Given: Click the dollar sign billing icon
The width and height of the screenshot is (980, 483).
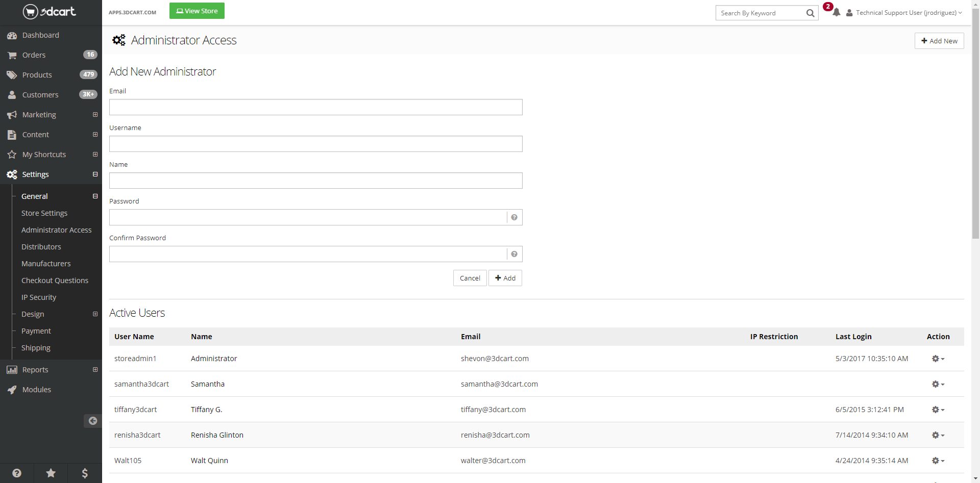Looking at the screenshot, I should pyautogui.click(x=85, y=473).
